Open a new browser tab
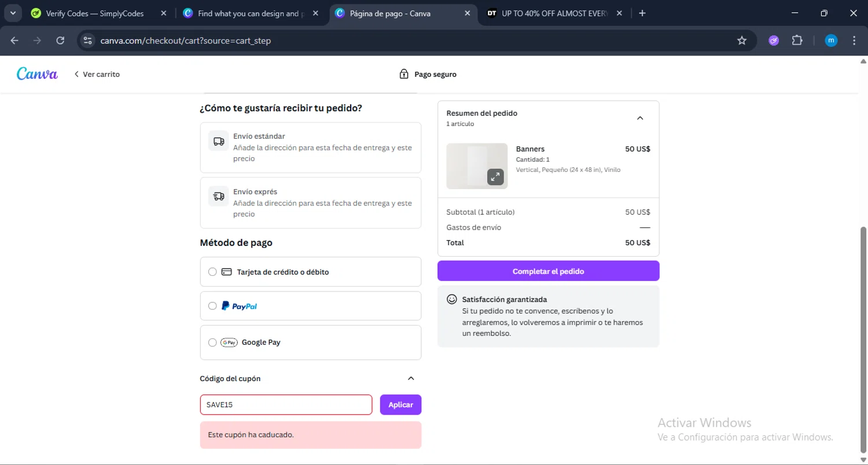868x465 pixels. (642, 13)
